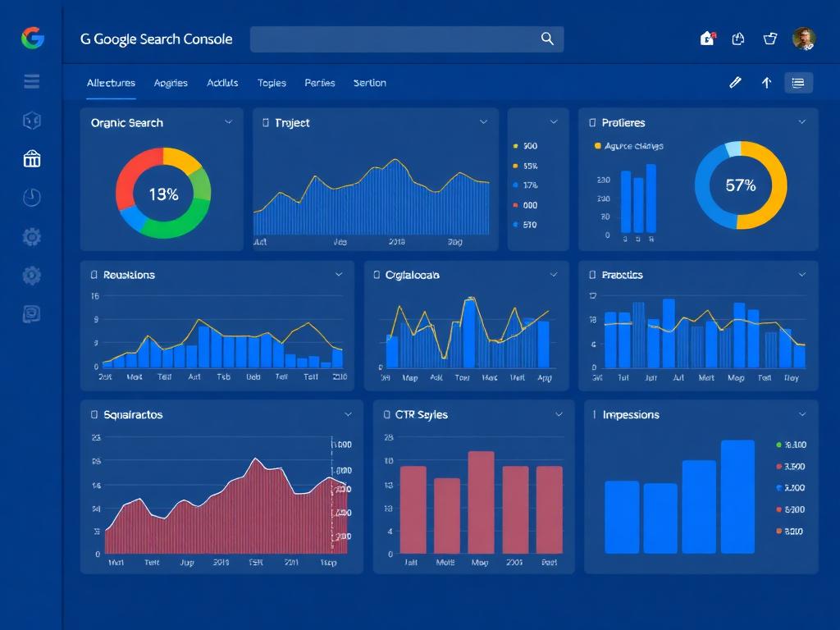The image size is (840, 630).
Task: Expand the Squalractos panel dropdown chevron
Action: click(348, 414)
